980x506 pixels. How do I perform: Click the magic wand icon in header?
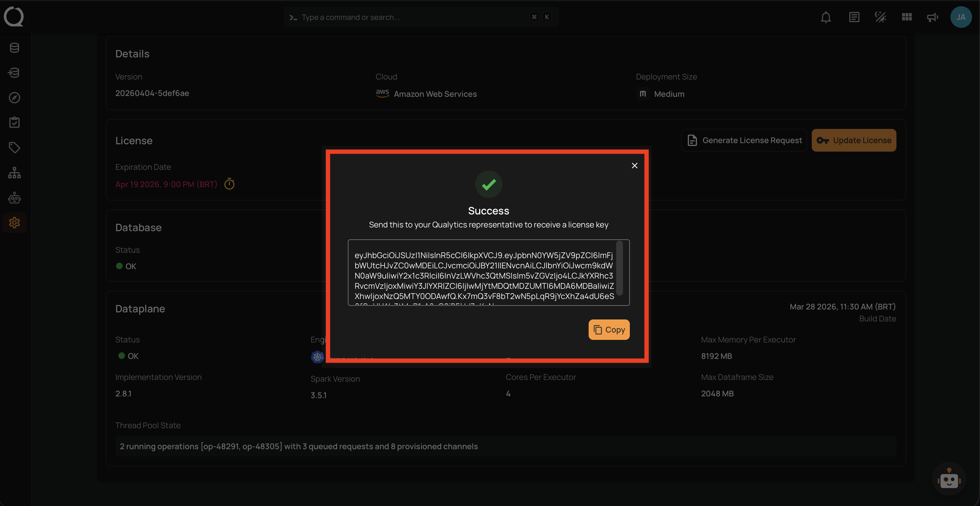click(x=880, y=17)
